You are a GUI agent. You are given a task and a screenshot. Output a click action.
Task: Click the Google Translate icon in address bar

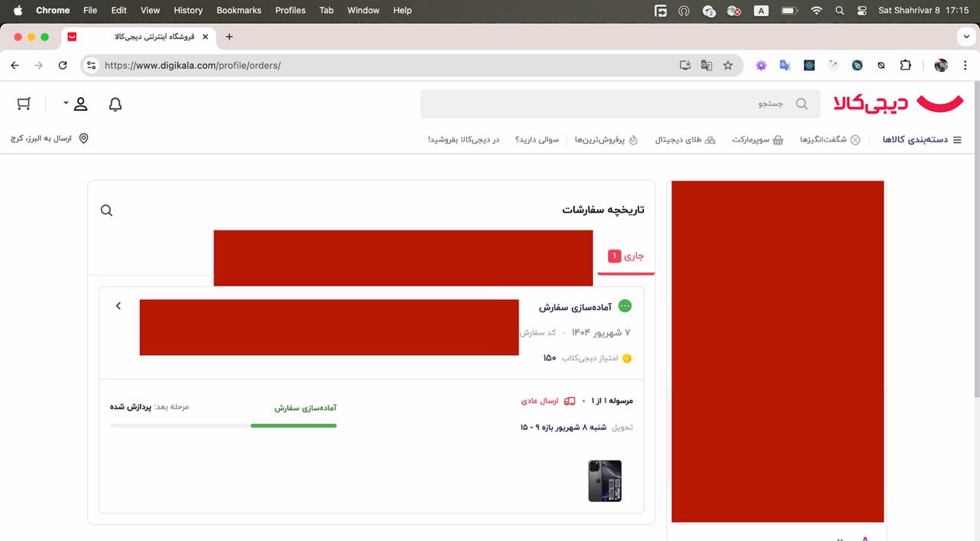pos(707,65)
